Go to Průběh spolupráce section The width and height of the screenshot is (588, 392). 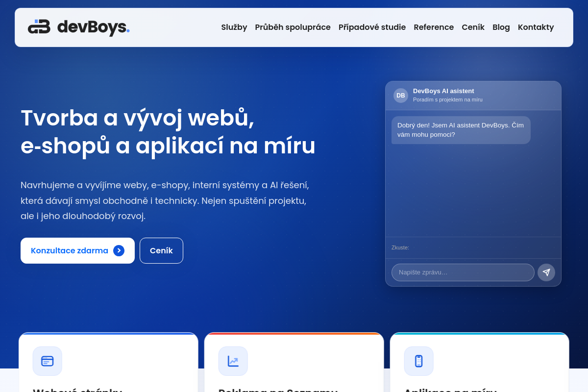pos(293,27)
